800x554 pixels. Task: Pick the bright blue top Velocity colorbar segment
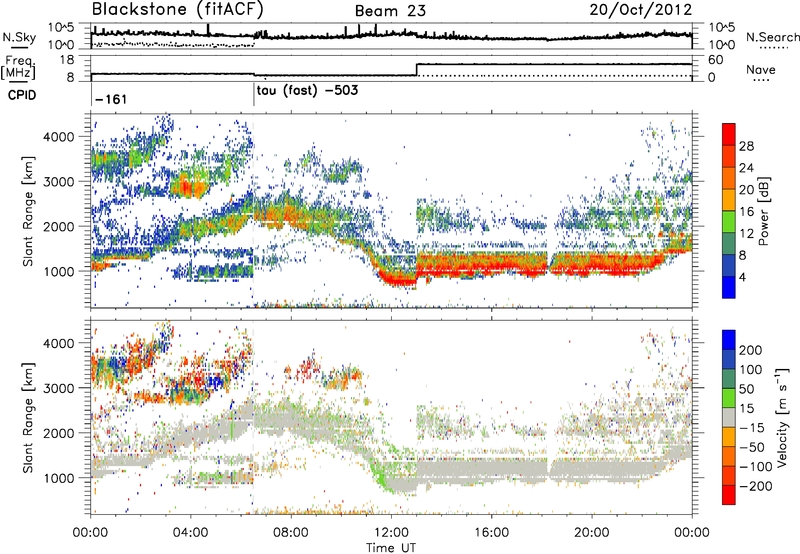point(729,340)
